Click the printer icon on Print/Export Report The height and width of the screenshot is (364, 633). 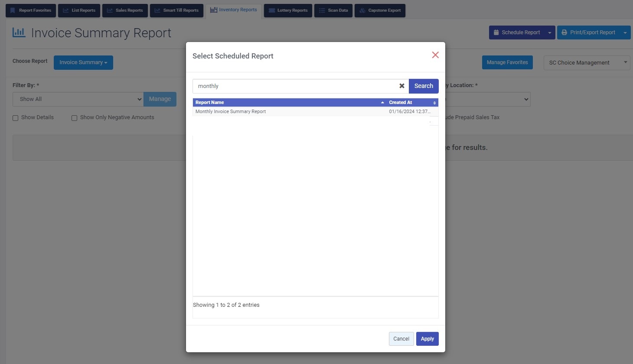pos(564,32)
